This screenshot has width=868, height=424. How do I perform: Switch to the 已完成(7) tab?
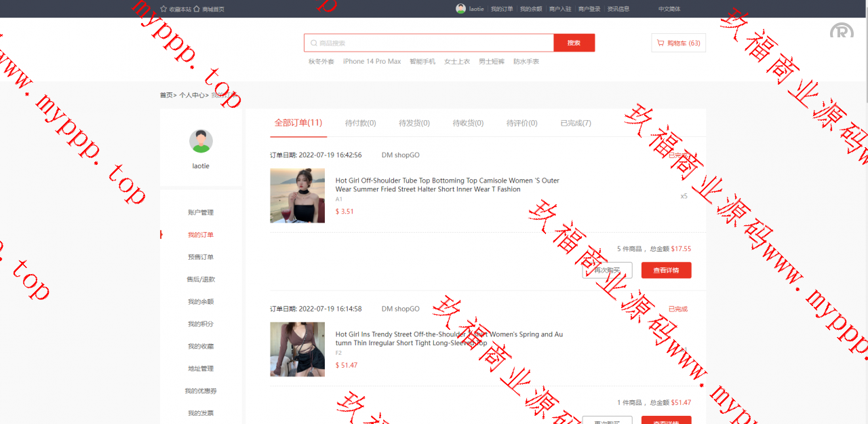pos(575,123)
